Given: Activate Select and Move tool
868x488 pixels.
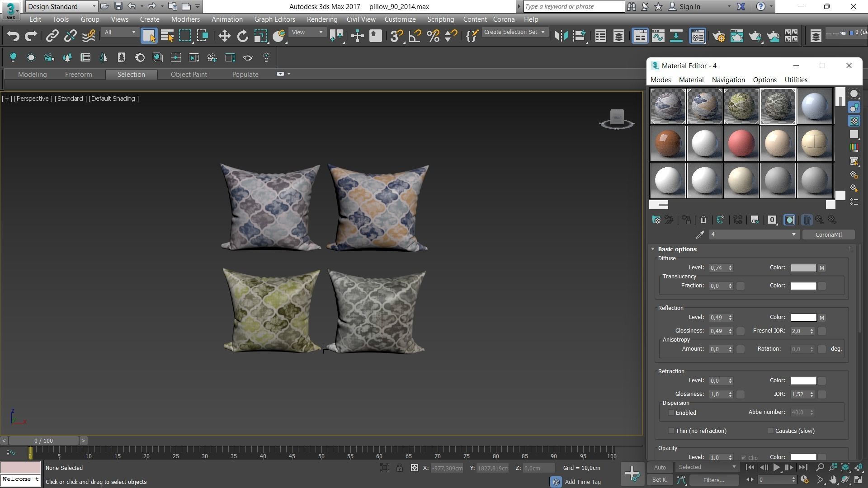Looking at the screenshot, I should pos(224,36).
